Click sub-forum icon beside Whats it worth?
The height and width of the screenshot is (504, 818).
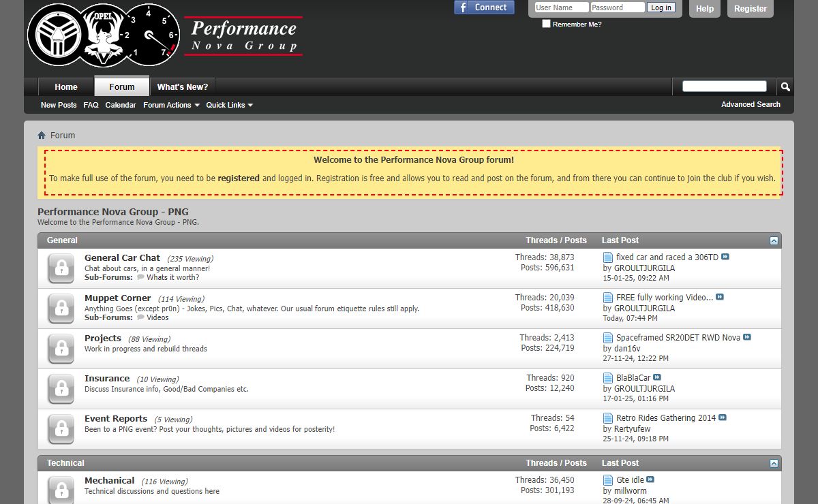click(x=140, y=278)
